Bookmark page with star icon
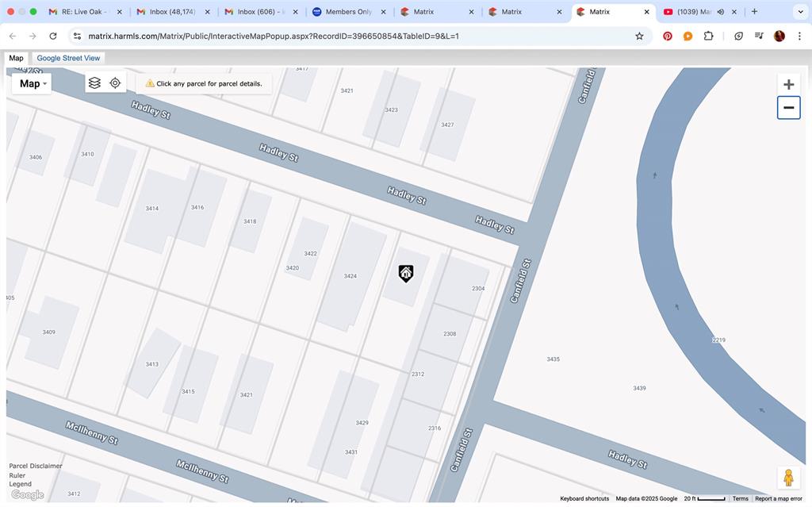This screenshot has width=812, height=507. point(640,36)
